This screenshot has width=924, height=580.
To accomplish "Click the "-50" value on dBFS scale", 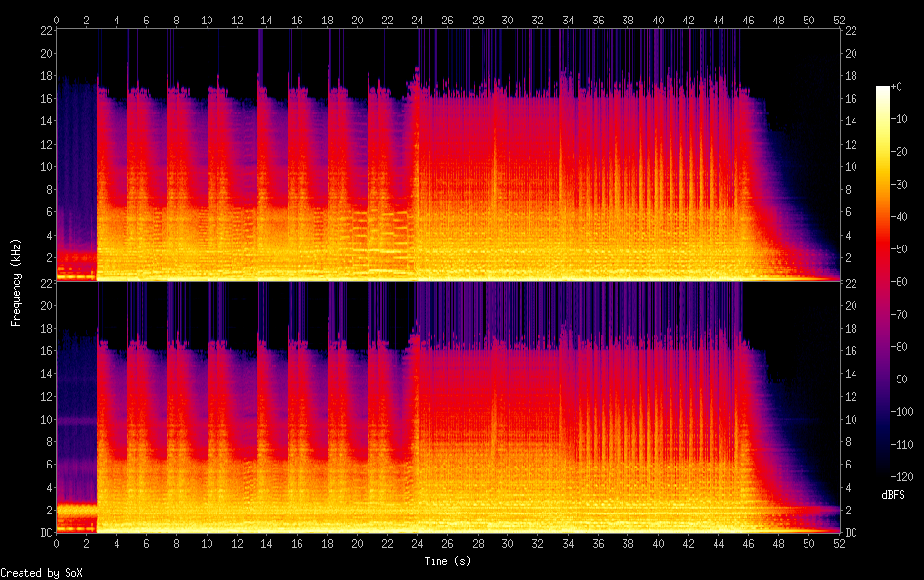I will 900,249.
